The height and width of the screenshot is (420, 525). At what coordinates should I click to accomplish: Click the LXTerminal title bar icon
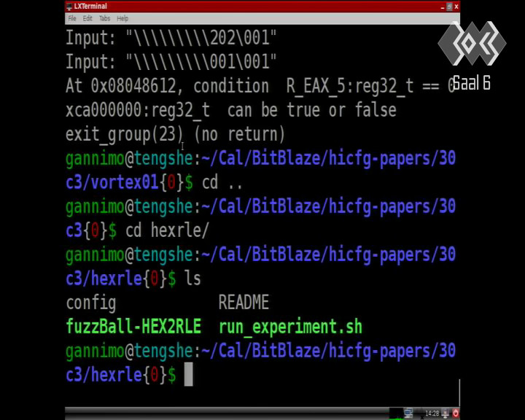point(69,6)
